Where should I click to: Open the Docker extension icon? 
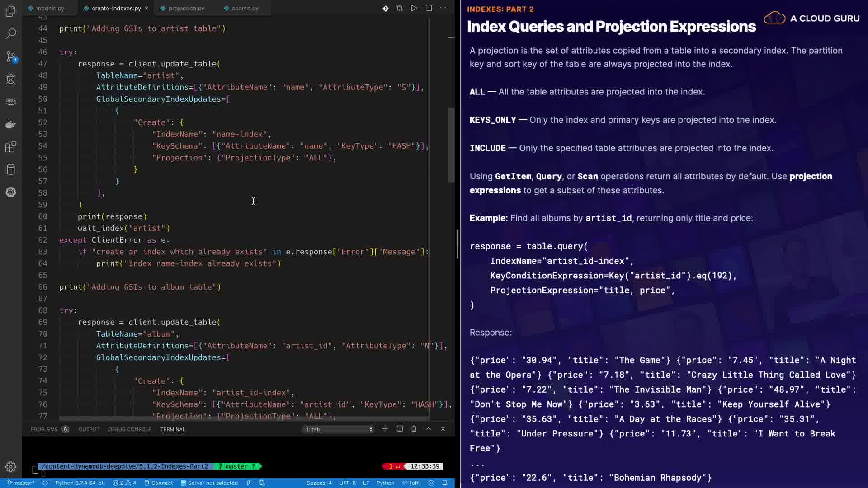pyautogui.click(x=11, y=124)
